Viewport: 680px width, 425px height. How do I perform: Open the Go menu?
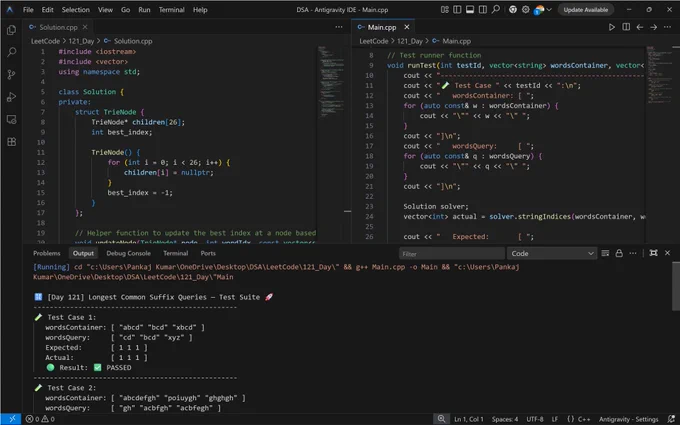pos(125,10)
